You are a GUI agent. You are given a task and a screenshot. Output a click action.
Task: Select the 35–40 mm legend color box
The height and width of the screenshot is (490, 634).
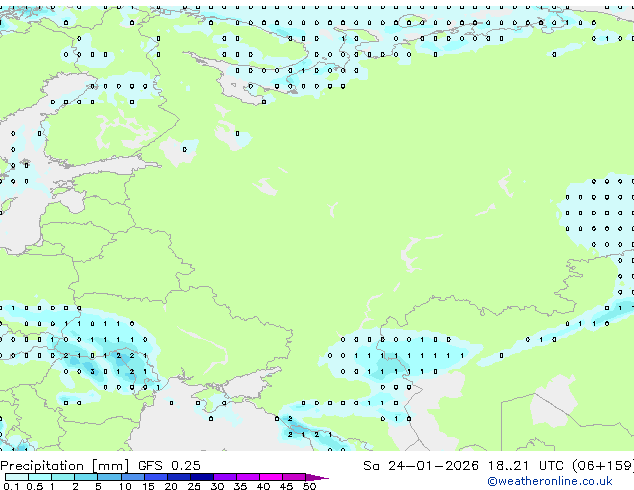point(248,477)
